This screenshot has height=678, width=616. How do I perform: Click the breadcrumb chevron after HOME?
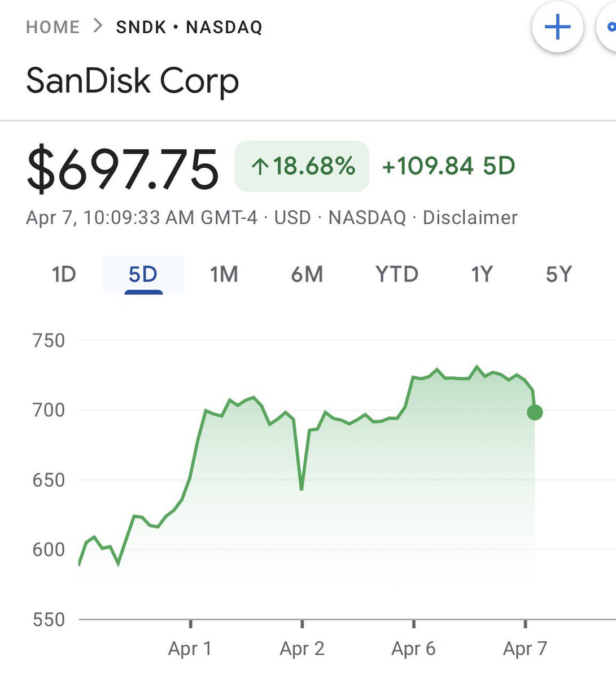click(x=98, y=26)
